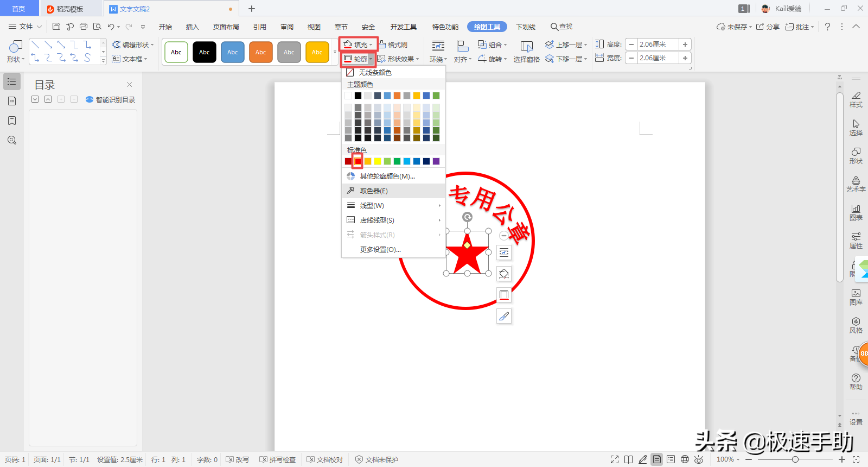The height and width of the screenshot is (467, 868).
Task: Click the save document icon
Action: click(x=56, y=27)
